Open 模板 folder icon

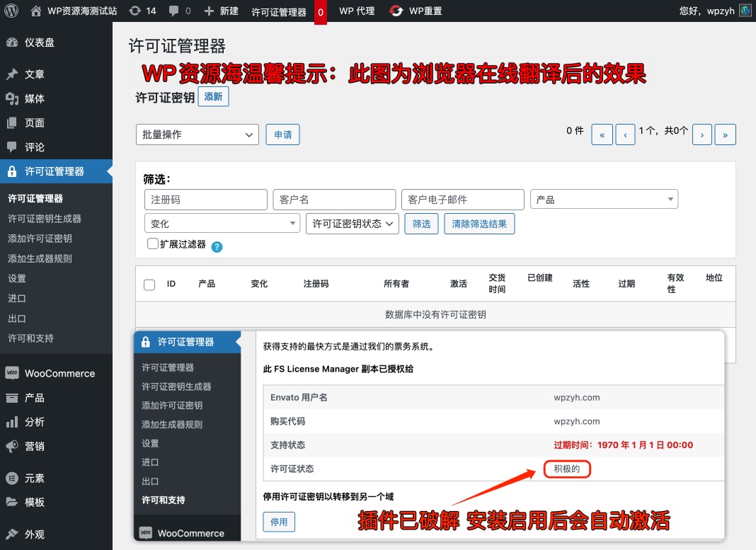click(12, 502)
